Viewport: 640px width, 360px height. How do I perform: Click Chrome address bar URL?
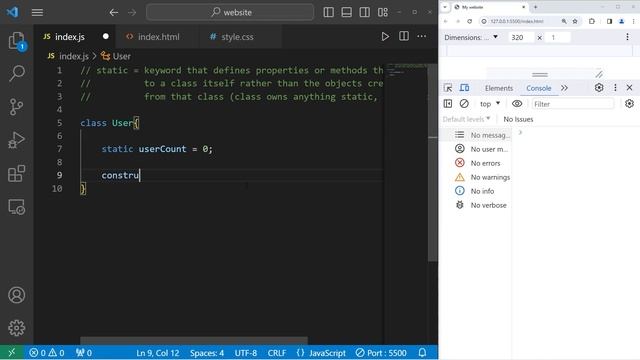click(x=517, y=21)
